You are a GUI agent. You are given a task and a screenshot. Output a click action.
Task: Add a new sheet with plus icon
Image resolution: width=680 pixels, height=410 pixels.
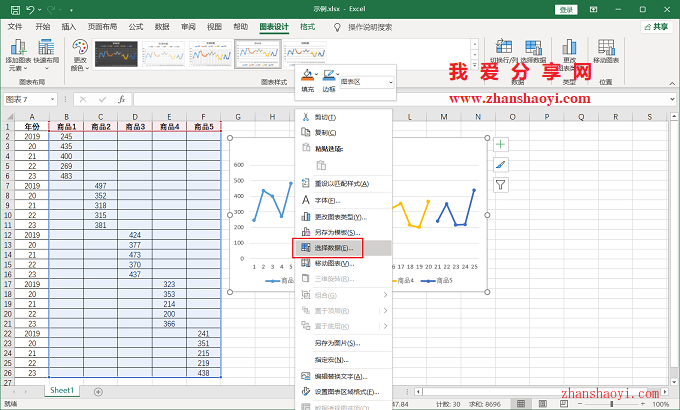click(98, 392)
